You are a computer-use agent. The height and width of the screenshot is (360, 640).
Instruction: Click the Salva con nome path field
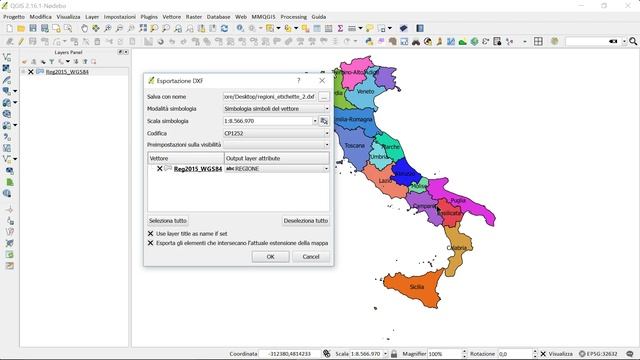[x=269, y=97]
